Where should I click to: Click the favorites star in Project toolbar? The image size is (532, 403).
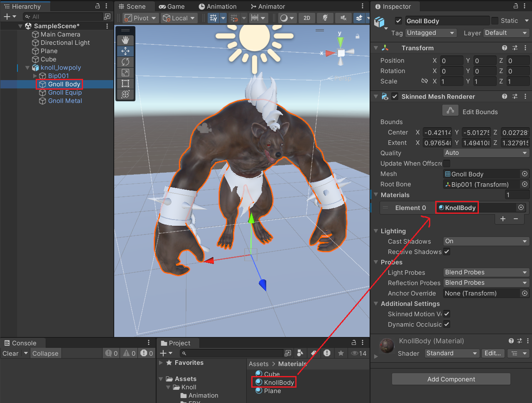(341, 353)
